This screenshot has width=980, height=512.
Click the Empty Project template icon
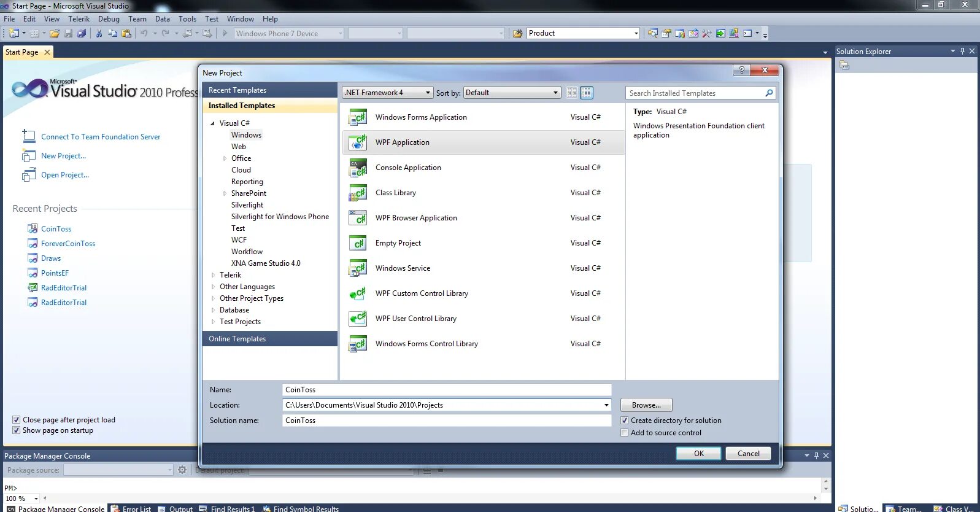pos(358,243)
